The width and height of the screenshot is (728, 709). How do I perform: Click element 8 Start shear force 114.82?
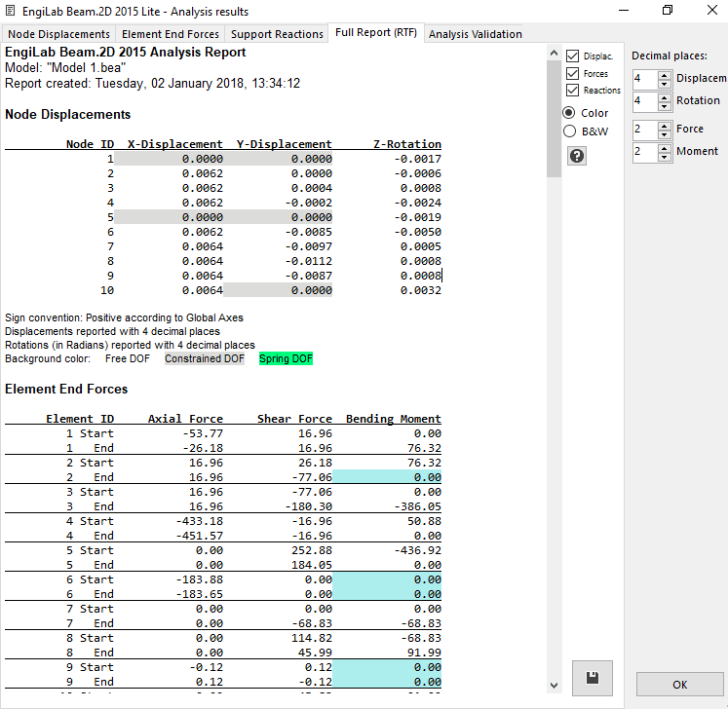pos(312,638)
